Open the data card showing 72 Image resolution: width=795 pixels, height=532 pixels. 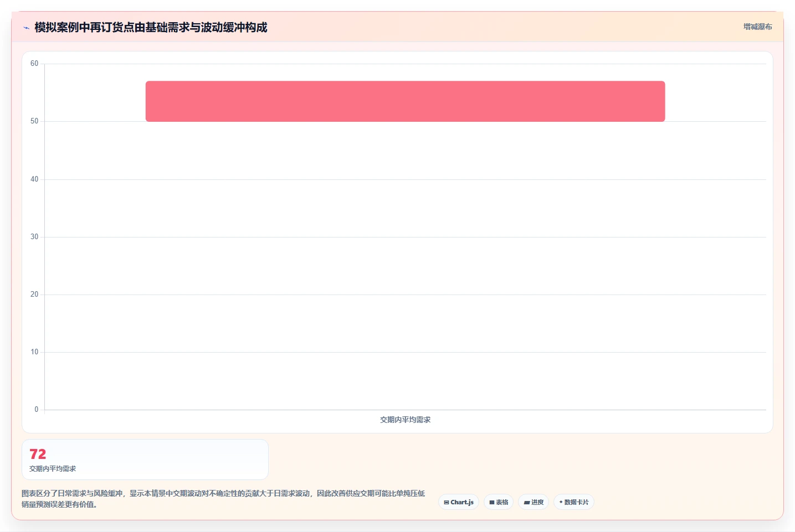point(145,459)
